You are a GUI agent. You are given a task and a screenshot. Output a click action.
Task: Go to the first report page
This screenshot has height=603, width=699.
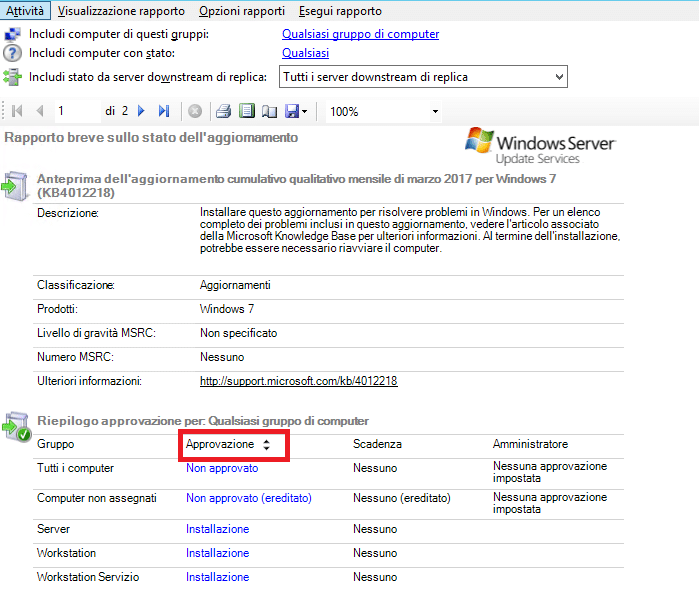click(17, 111)
